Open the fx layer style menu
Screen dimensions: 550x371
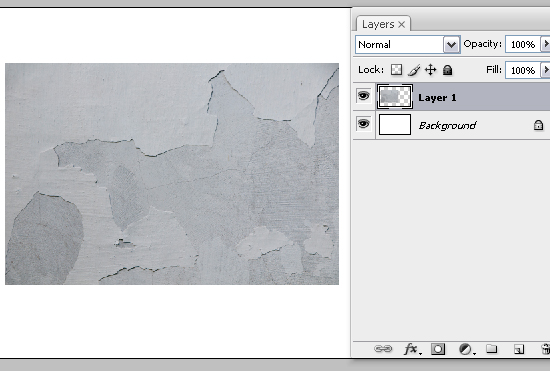click(412, 349)
